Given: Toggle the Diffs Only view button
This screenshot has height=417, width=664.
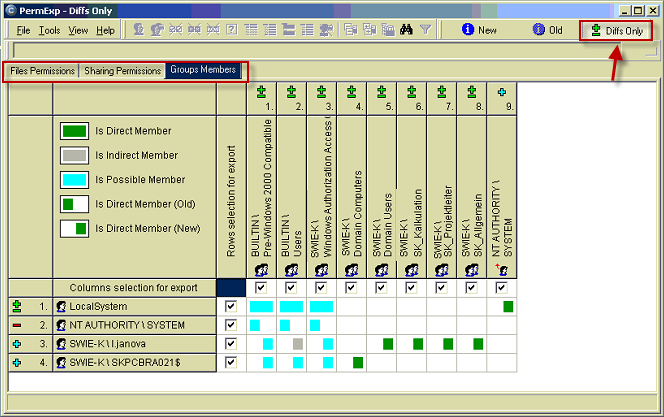Looking at the screenshot, I should click(617, 30).
